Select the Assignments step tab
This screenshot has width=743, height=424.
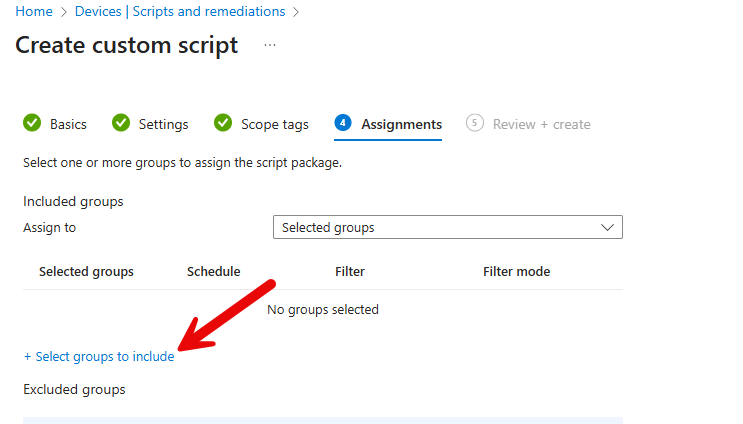click(401, 124)
